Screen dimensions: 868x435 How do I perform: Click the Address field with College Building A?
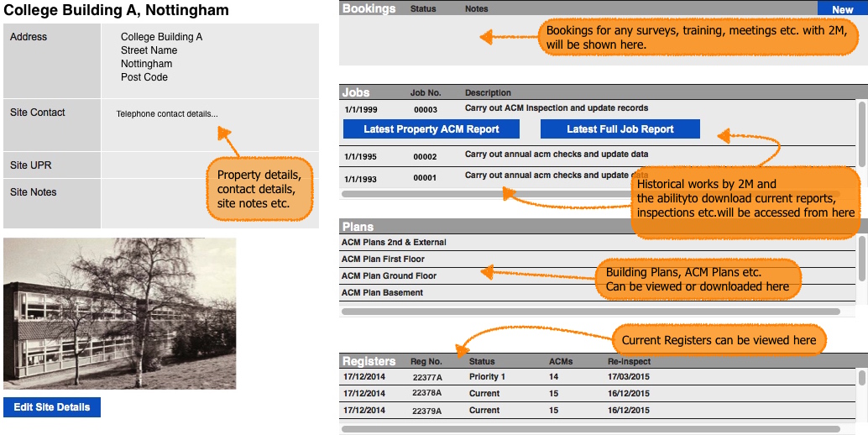[211, 60]
